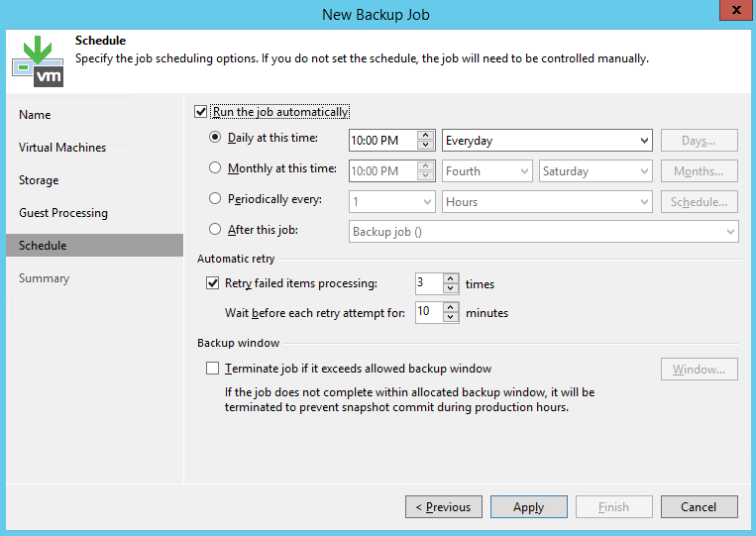Go to the Virtual Machines step
The image size is (756, 536).
62,148
